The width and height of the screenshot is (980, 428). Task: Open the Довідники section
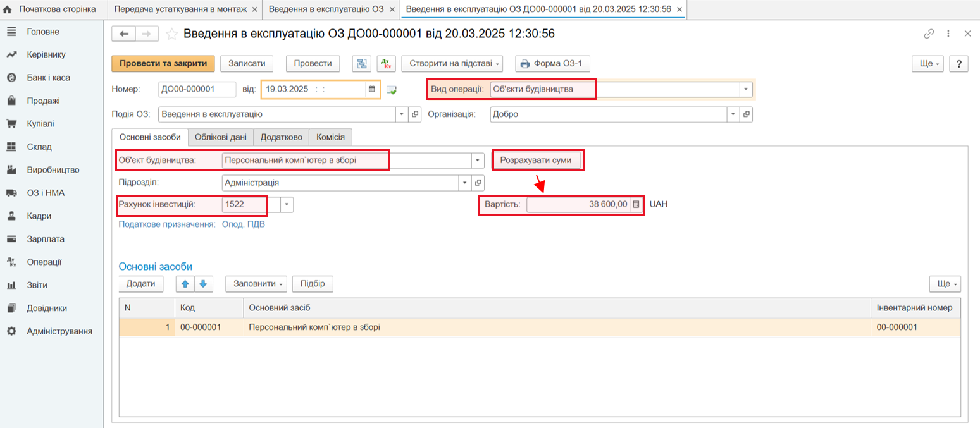pyautogui.click(x=47, y=308)
